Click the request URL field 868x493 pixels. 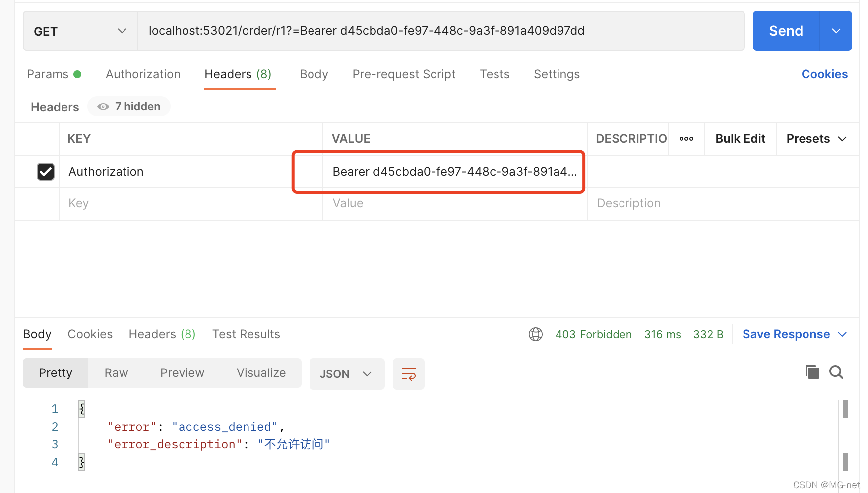[x=440, y=31]
